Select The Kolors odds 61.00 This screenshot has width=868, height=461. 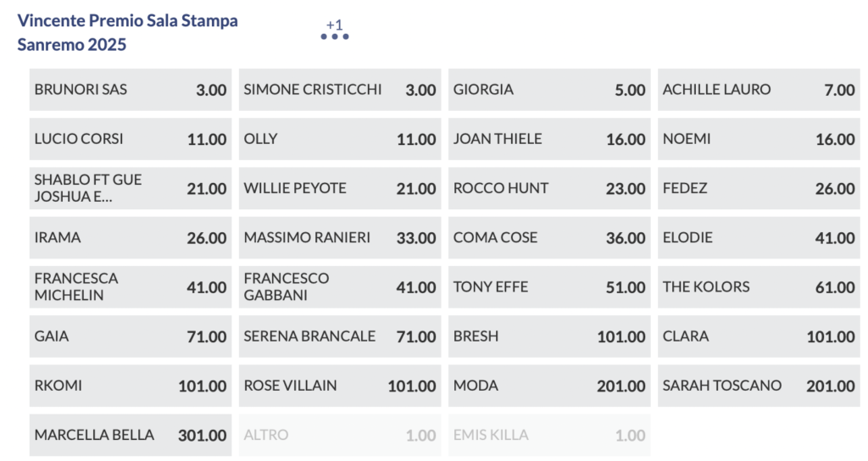758,287
